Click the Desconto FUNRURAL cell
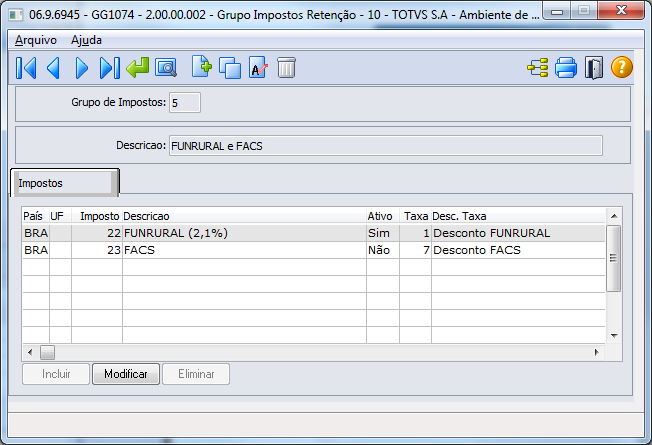Viewport: 652px width, 445px height. click(518, 233)
